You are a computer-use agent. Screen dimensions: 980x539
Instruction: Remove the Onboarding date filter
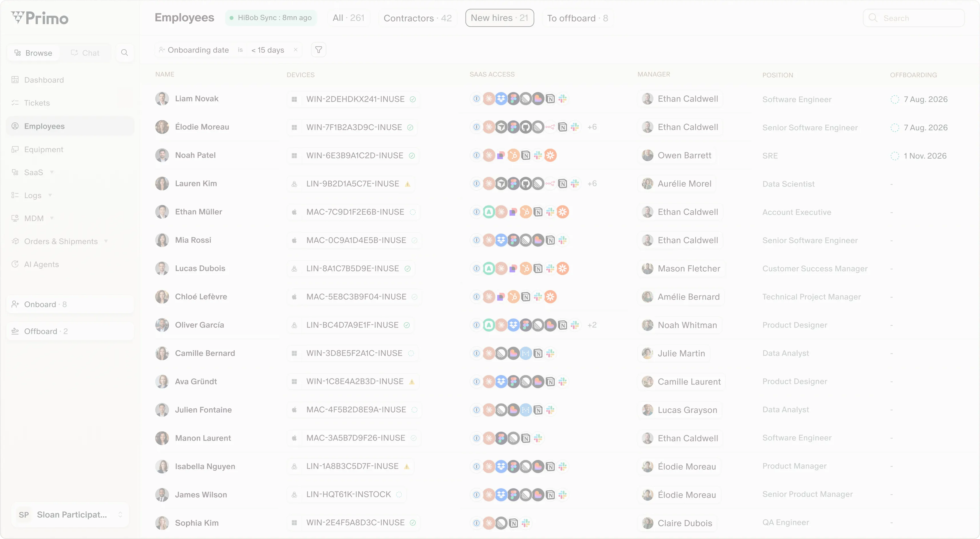tap(295, 50)
